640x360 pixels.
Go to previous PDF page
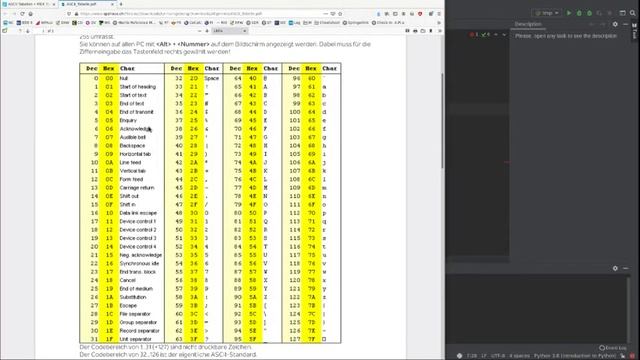[19, 31]
